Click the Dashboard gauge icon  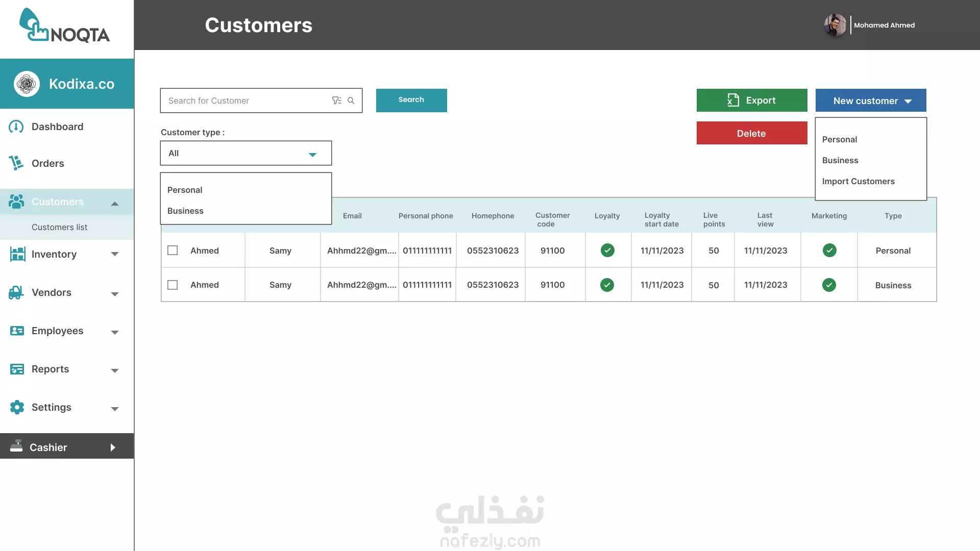[x=16, y=127]
